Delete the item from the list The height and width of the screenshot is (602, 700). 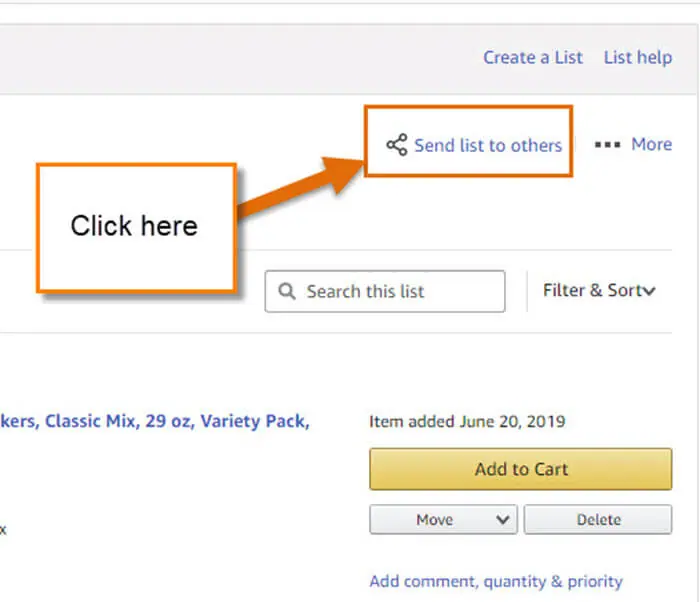coord(598,519)
